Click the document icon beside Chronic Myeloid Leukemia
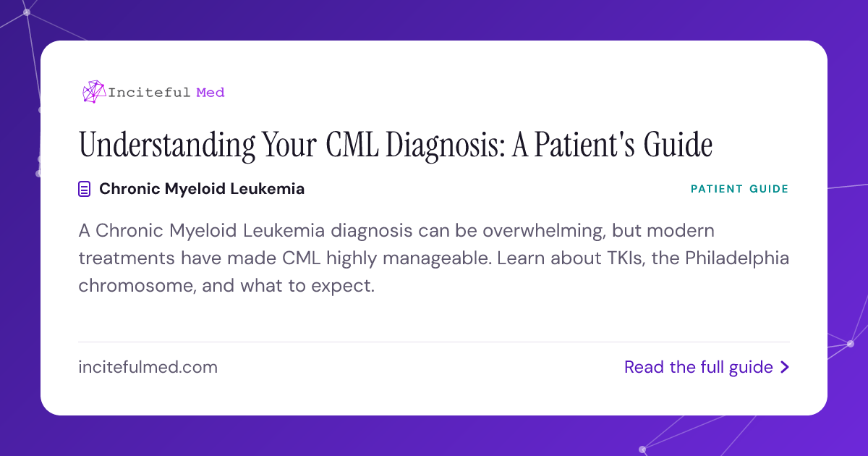The width and height of the screenshot is (868, 456). point(85,190)
